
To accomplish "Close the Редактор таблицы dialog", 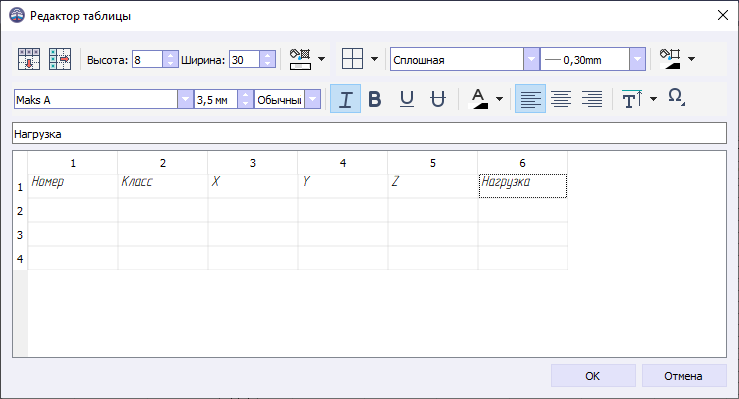I will pos(723,16).
